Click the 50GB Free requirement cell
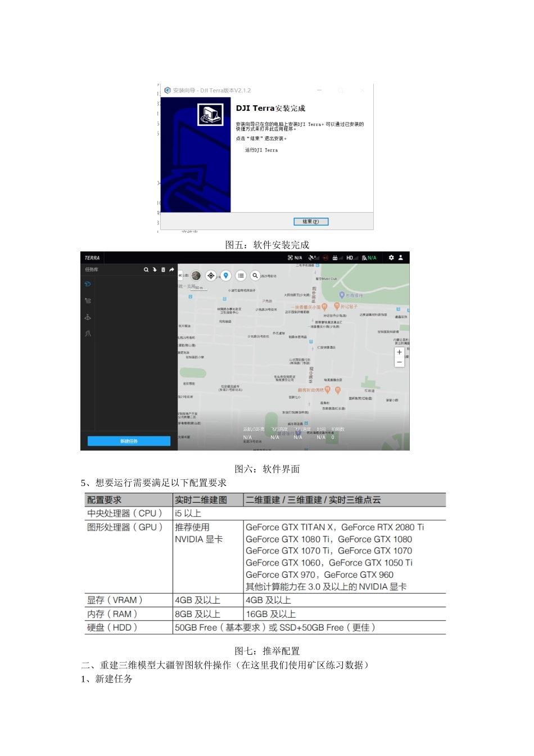This screenshot has height=756, width=534. (275, 627)
